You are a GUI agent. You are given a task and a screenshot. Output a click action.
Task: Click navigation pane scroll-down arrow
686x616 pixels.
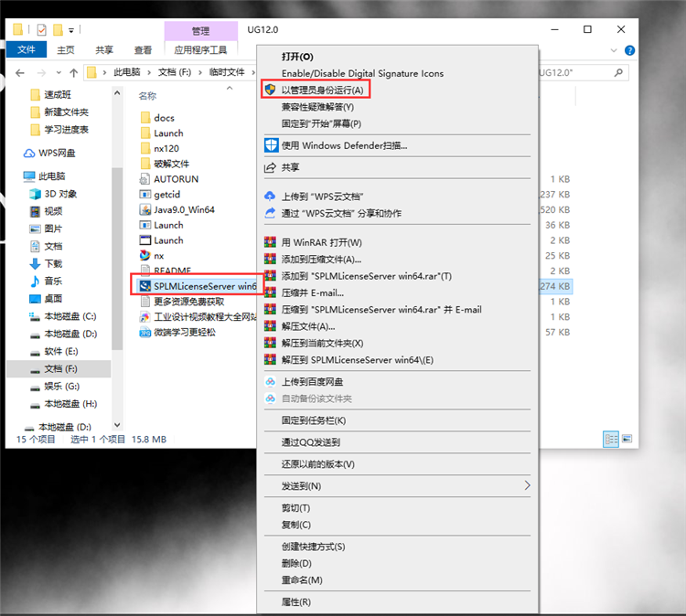pos(117,424)
